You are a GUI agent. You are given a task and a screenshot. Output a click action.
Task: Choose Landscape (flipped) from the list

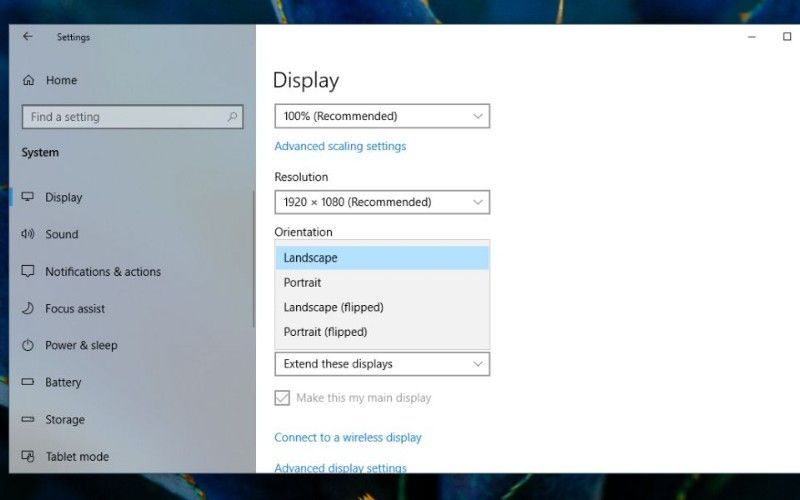tap(334, 308)
